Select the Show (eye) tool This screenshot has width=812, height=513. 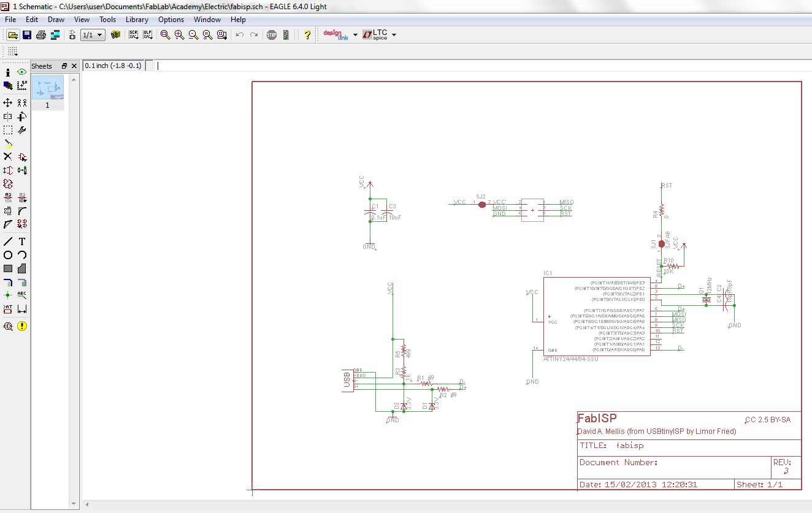pyautogui.click(x=22, y=72)
